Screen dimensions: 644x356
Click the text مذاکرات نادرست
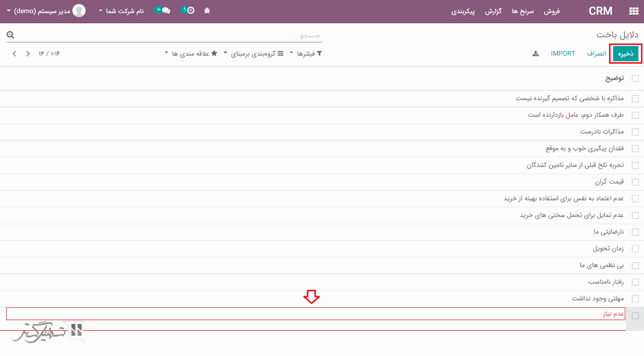tap(602, 132)
